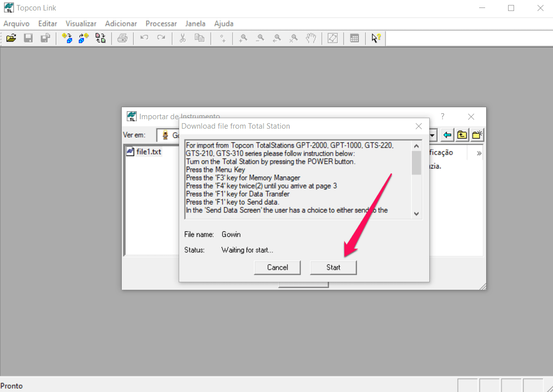Click the Gowin file name value
553x392 pixels.
click(x=232, y=234)
